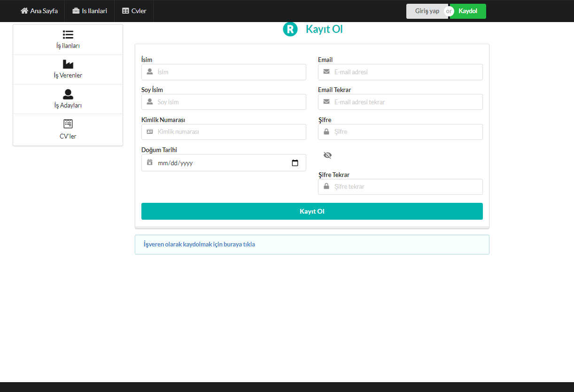This screenshot has height=392, width=574.
Task: Click the calendar icon inside Doğum Tarihi input
Action: pos(150,162)
